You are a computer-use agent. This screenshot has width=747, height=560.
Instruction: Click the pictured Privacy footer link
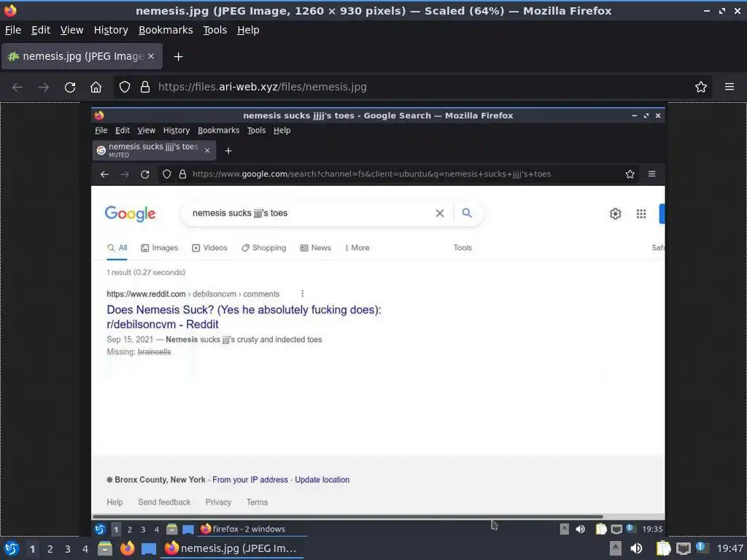click(218, 502)
